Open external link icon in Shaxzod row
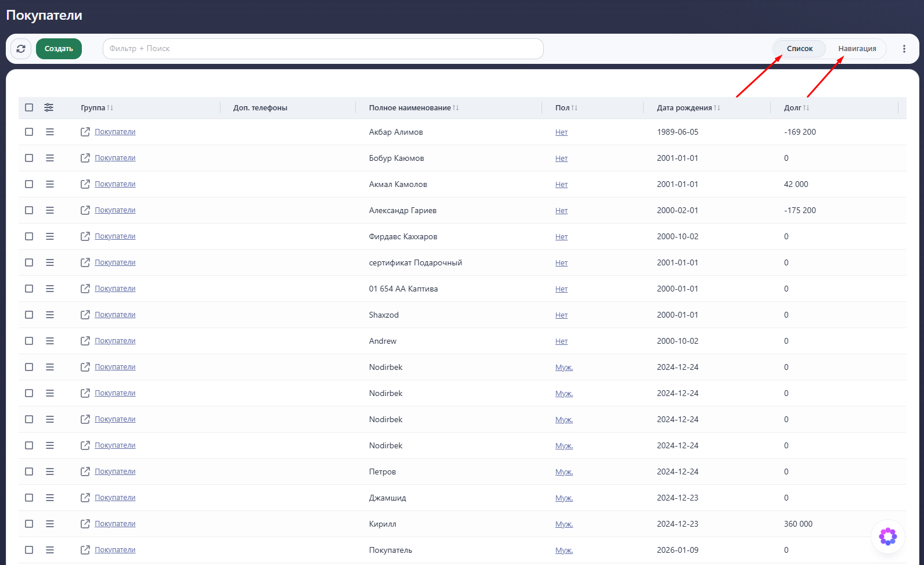The image size is (924, 565). tap(85, 315)
